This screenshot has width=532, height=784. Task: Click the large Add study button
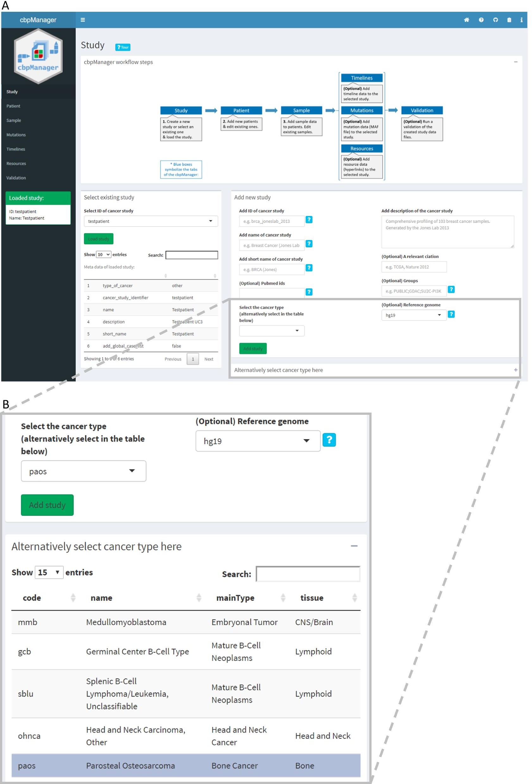[x=47, y=505]
